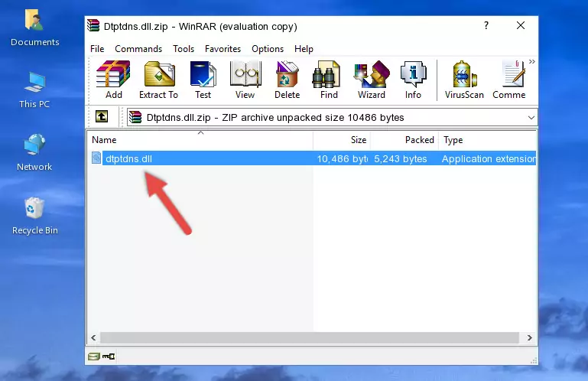The height and width of the screenshot is (381, 588).
Task: Sort by the Size column header
Action: 342,140
